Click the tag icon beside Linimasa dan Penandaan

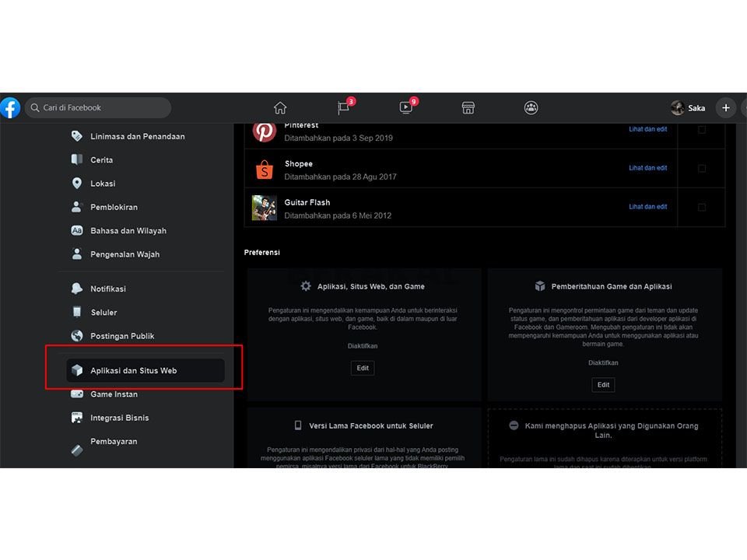point(77,136)
